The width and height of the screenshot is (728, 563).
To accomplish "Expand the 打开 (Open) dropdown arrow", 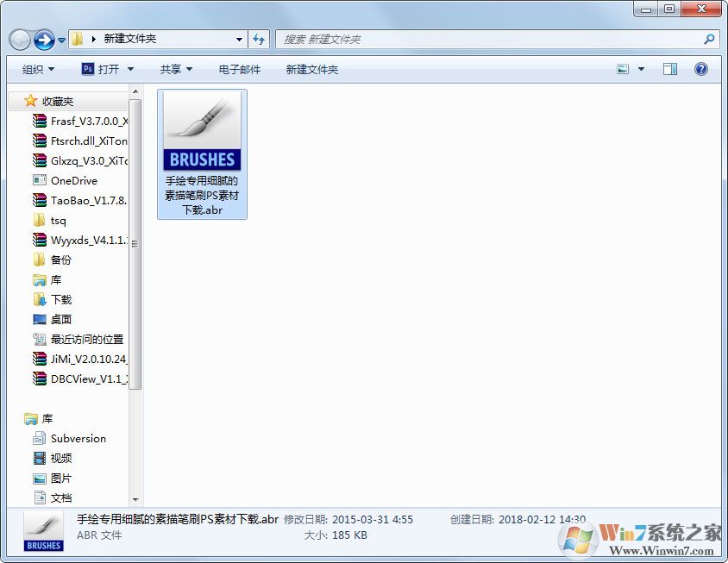I will click(x=129, y=69).
